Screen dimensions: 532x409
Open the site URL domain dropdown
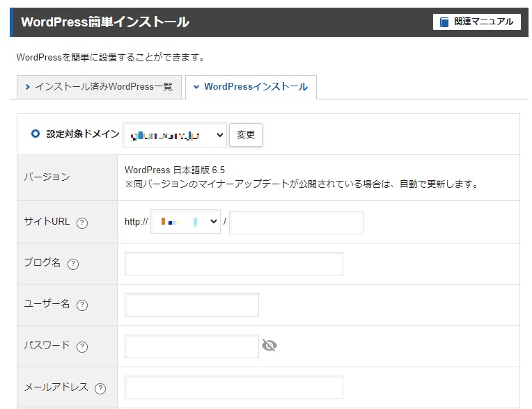(186, 222)
